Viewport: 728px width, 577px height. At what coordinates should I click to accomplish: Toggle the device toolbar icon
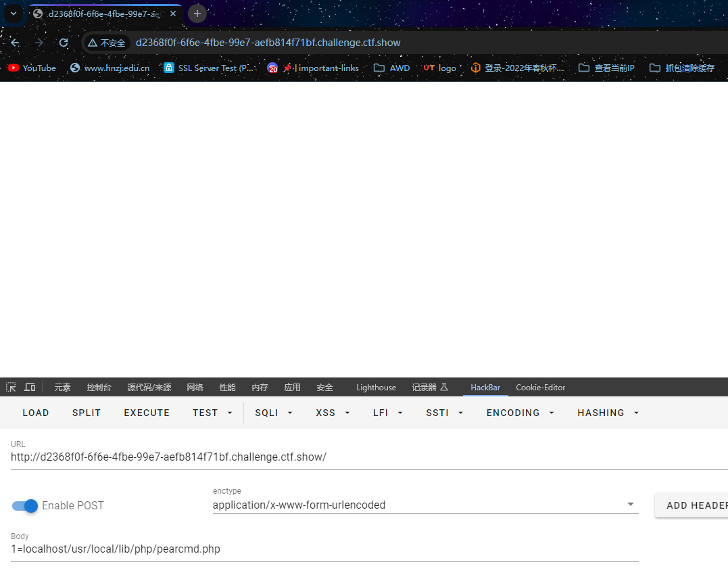click(x=30, y=387)
